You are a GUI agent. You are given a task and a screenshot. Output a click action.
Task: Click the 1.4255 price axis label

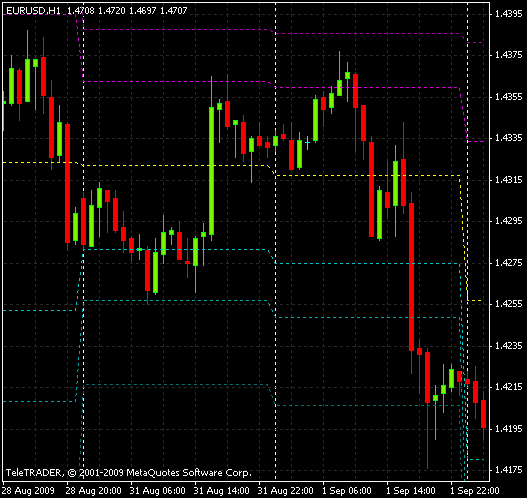pos(509,304)
